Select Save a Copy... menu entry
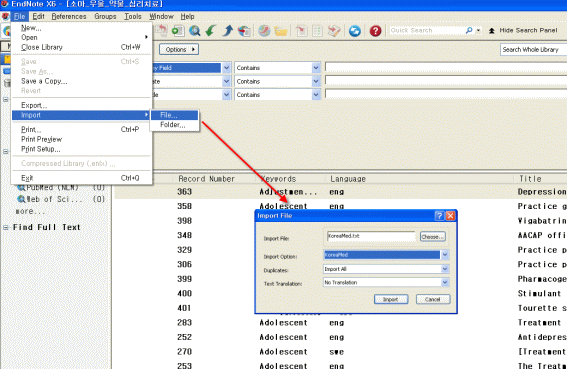The width and height of the screenshot is (567, 373). (81, 81)
